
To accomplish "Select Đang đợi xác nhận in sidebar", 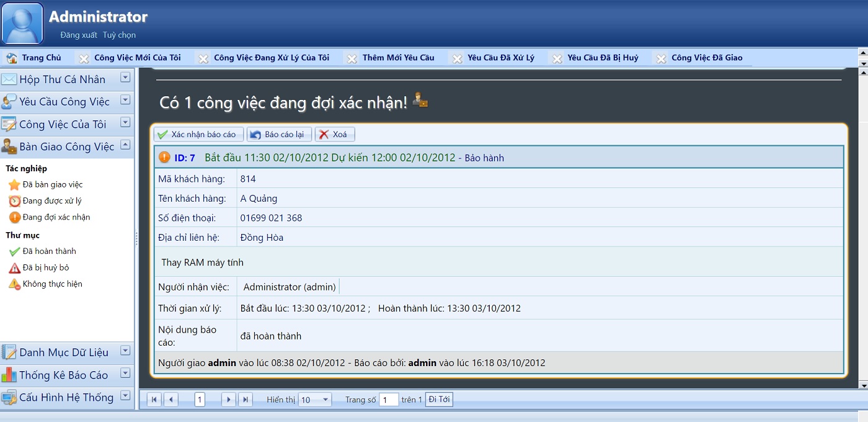I will point(56,217).
